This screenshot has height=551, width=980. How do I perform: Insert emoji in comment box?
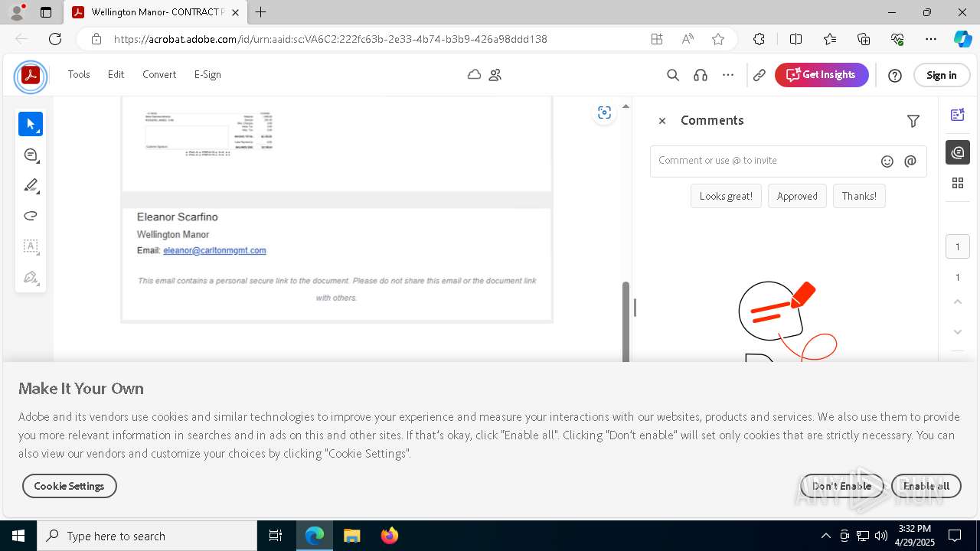pos(887,161)
